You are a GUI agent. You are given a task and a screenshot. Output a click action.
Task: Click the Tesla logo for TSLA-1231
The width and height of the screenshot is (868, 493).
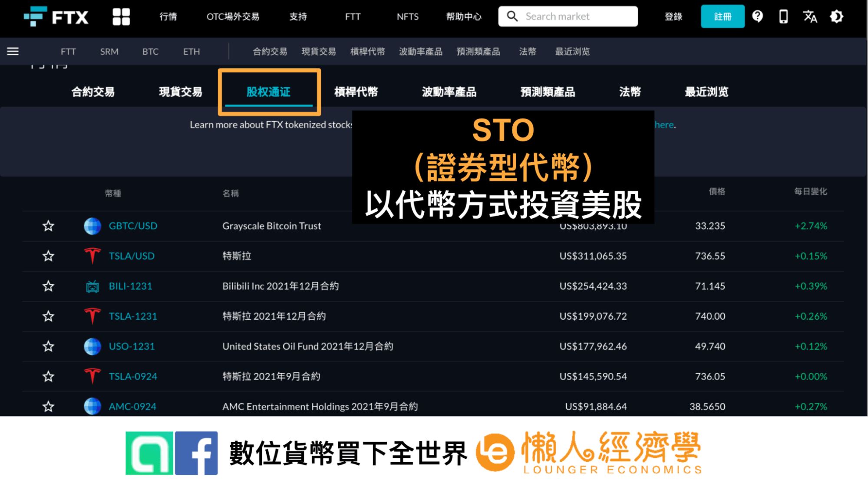coord(92,316)
